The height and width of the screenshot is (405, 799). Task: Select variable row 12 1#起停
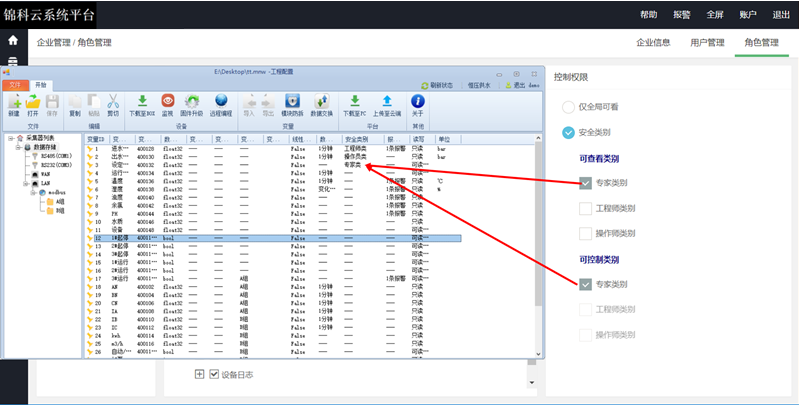[273, 238]
